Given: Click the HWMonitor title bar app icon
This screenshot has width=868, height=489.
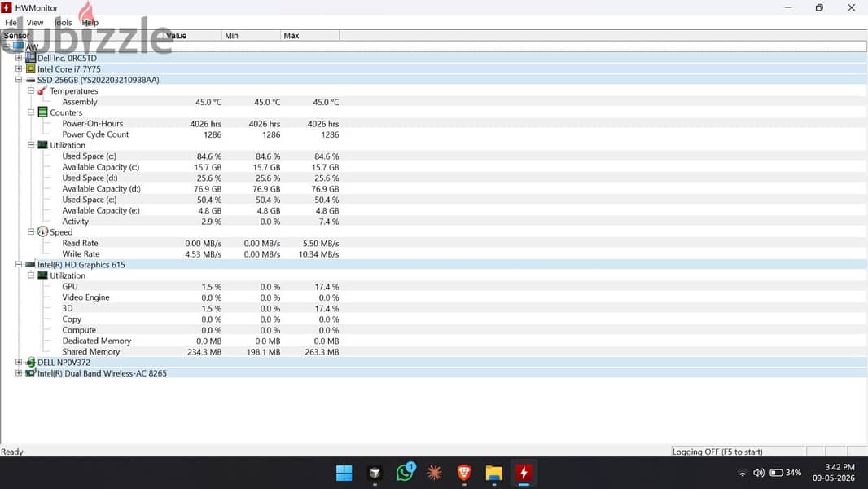Looking at the screenshot, I should 7,8.
